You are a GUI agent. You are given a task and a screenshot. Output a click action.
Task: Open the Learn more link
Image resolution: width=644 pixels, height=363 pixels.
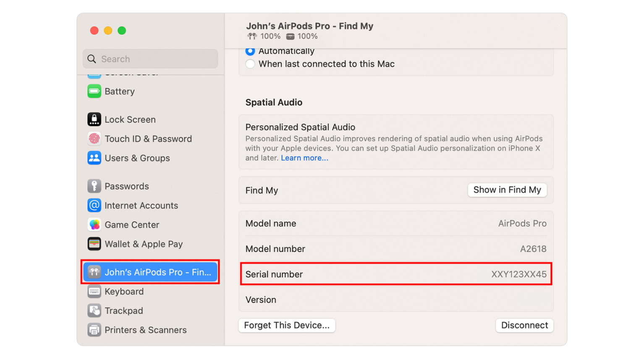[304, 158]
